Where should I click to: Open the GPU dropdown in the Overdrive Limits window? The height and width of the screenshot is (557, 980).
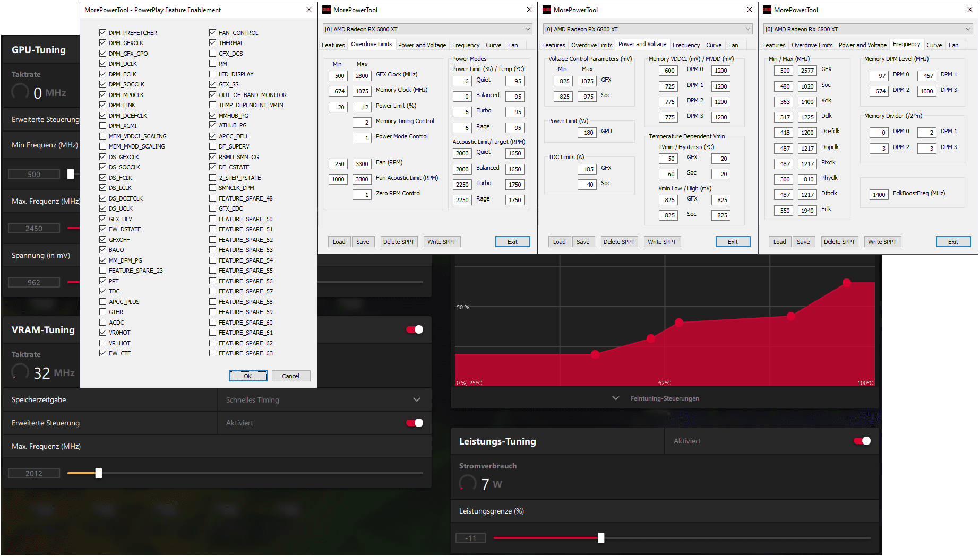[x=427, y=29]
